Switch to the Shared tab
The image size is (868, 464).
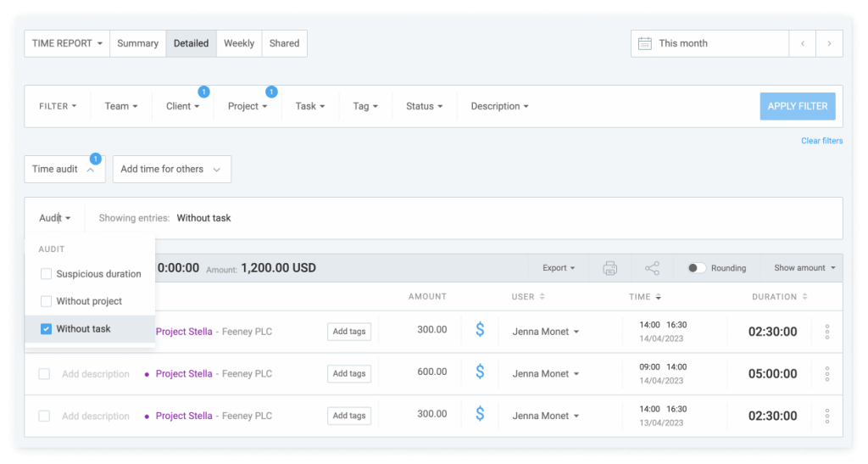tap(285, 43)
